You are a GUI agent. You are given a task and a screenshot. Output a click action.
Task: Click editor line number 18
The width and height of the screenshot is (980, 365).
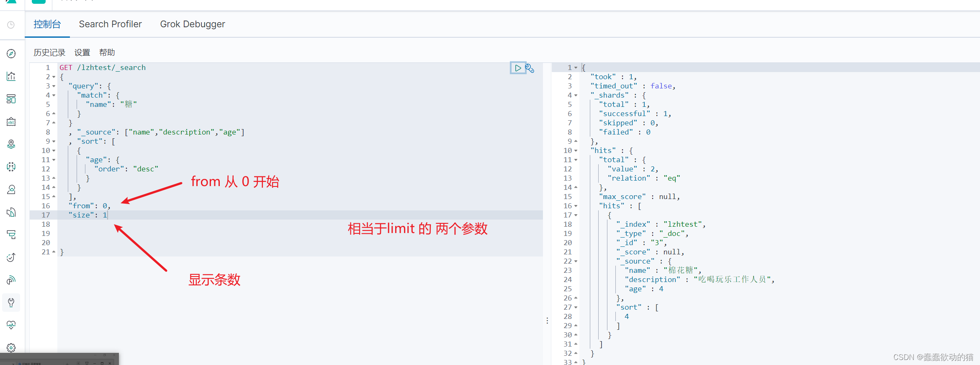click(46, 224)
